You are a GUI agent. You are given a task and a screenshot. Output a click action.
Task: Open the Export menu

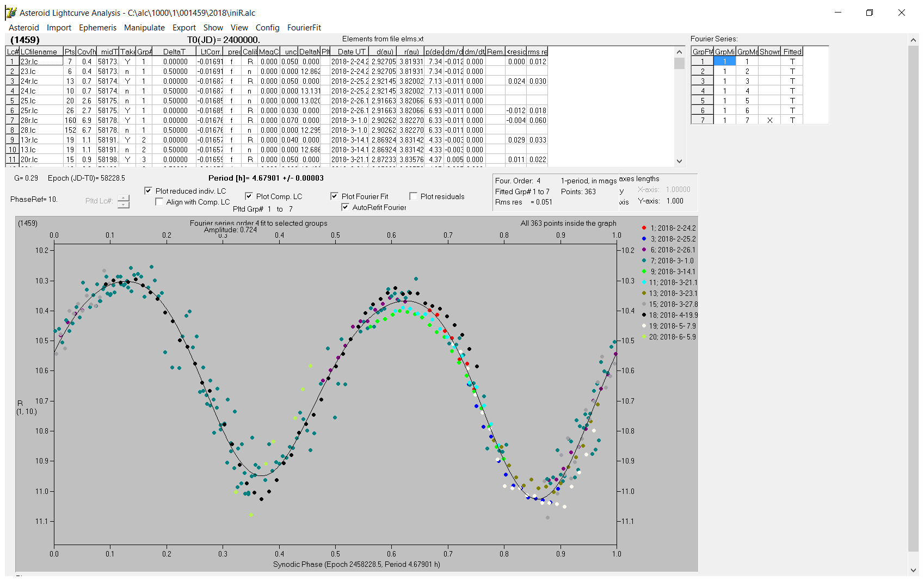(x=184, y=28)
